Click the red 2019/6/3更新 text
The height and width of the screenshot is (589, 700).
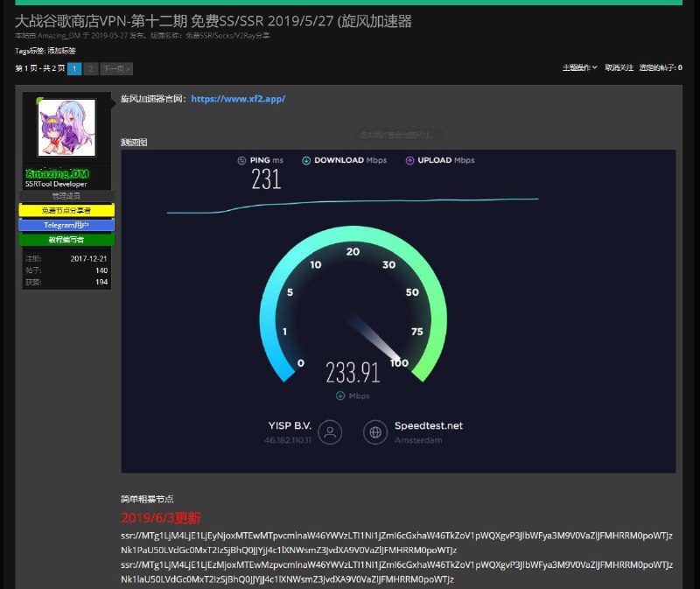[x=161, y=518]
